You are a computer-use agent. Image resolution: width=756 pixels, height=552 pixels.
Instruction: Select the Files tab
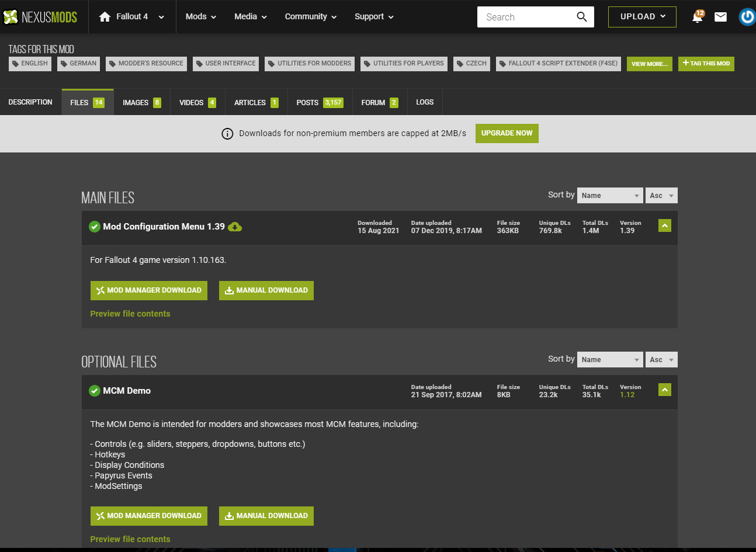[x=88, y=102]
